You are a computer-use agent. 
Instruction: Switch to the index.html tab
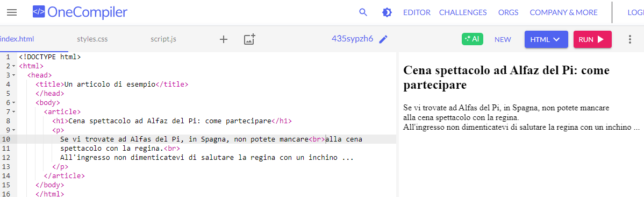coord(17,39)
